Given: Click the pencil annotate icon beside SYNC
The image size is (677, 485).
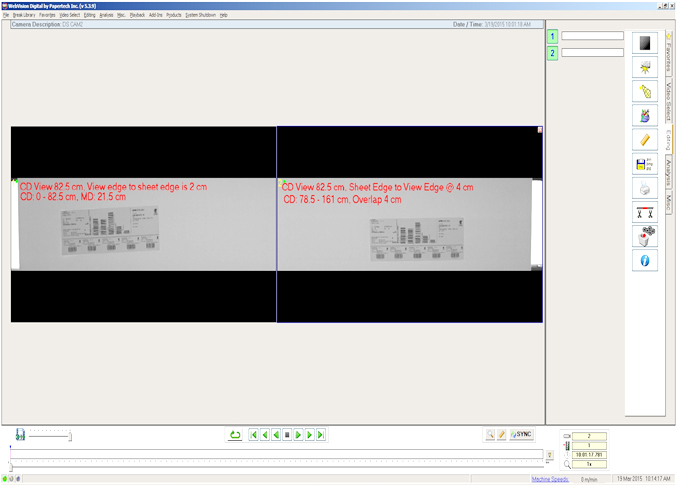Looking at the screenshot, I should (x=501, y=434).
